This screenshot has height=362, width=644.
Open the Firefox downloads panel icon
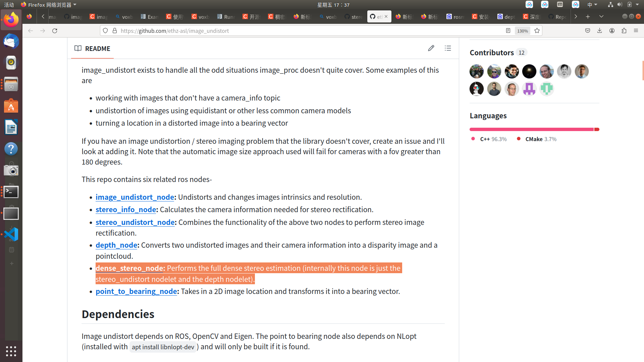600,31
